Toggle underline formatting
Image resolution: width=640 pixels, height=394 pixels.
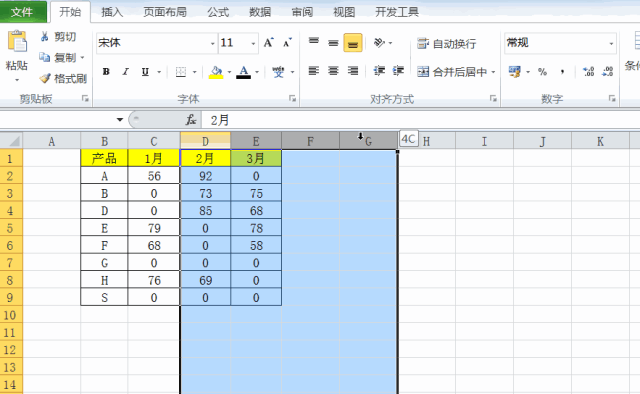(x=145, y=72)
